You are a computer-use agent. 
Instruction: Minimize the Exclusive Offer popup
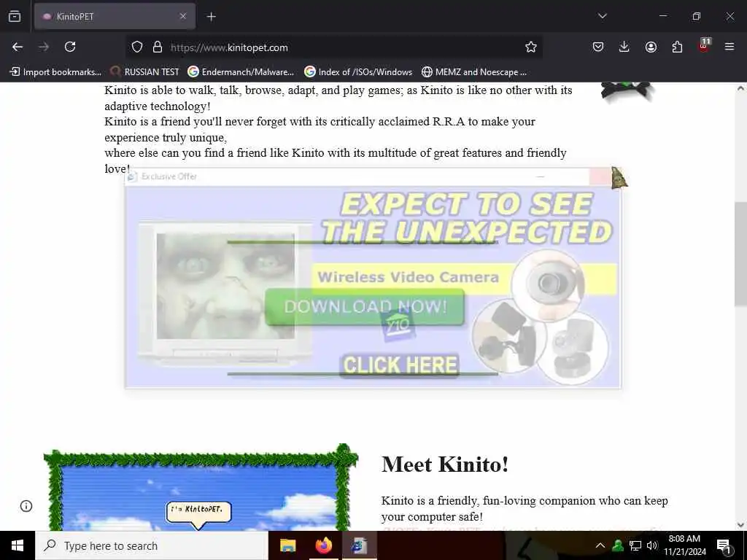tap(540, 176)
